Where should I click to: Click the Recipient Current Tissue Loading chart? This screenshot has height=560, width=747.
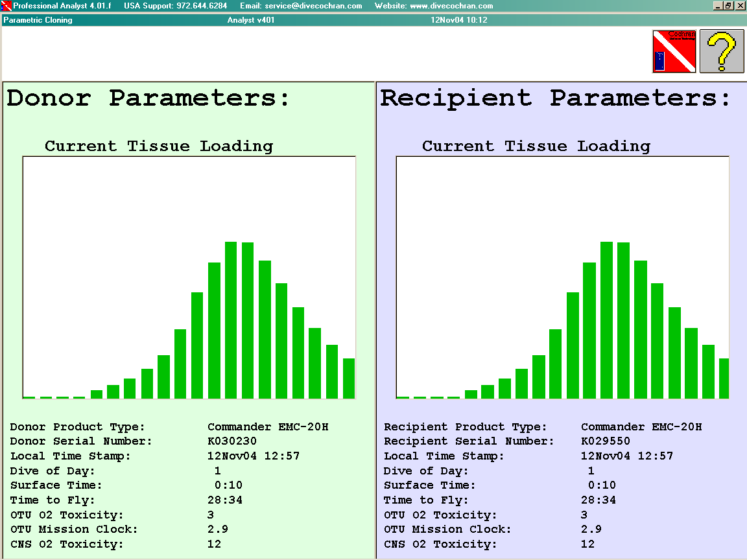563,277
